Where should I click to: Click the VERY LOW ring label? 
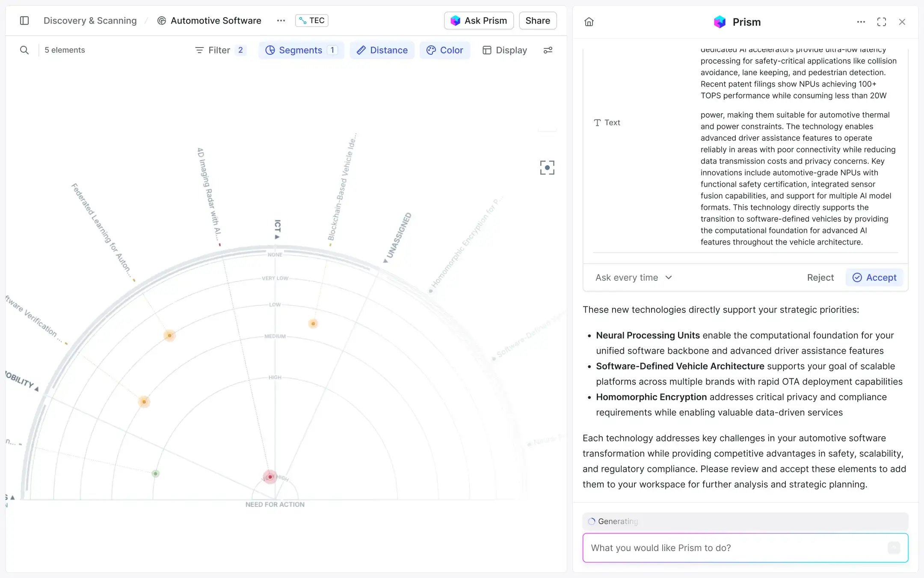[x=275, y=278]
